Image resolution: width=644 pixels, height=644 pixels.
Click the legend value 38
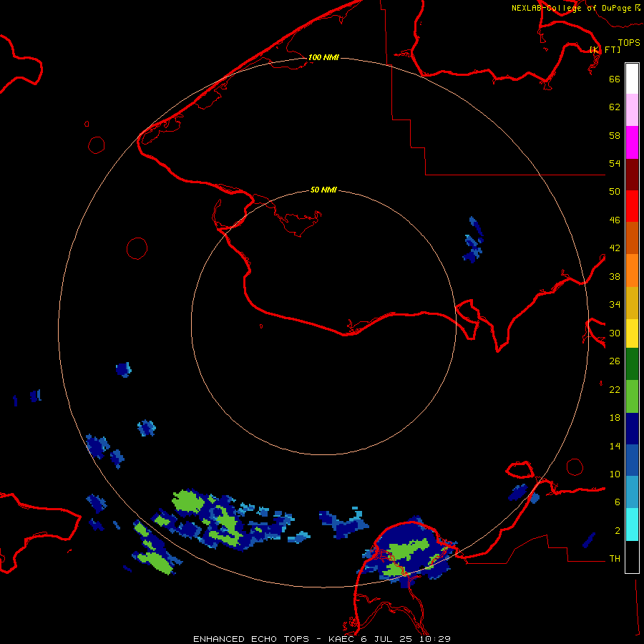[615, 277]
